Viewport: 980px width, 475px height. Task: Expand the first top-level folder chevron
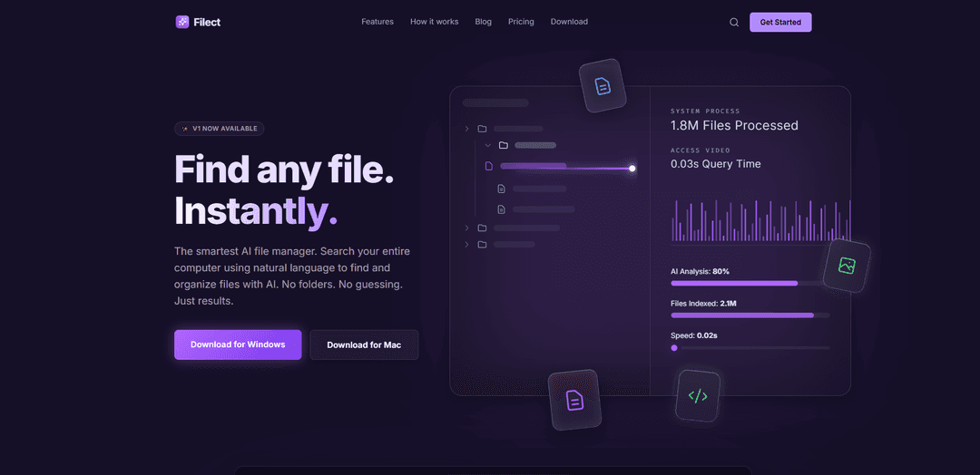click(x=466, y=129)
